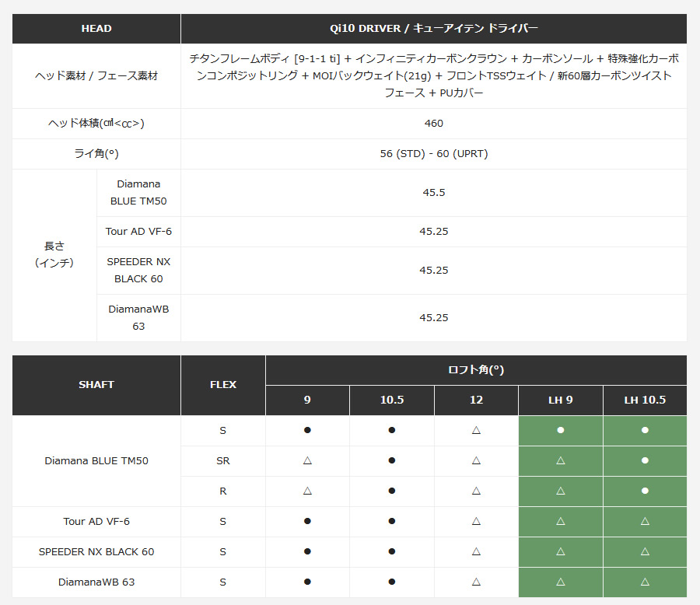
Task: Click the SHAFT column header
Action: click(x=96, y=385)
